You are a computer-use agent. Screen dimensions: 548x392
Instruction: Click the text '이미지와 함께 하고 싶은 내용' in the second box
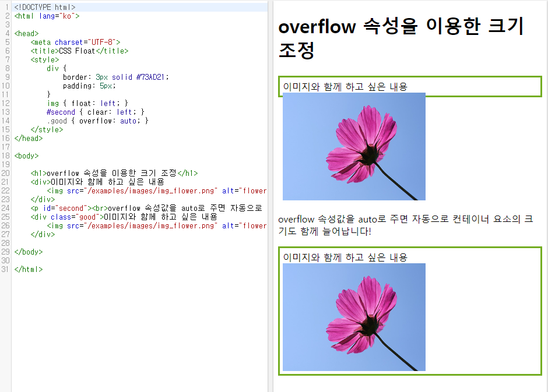(345, 257)
